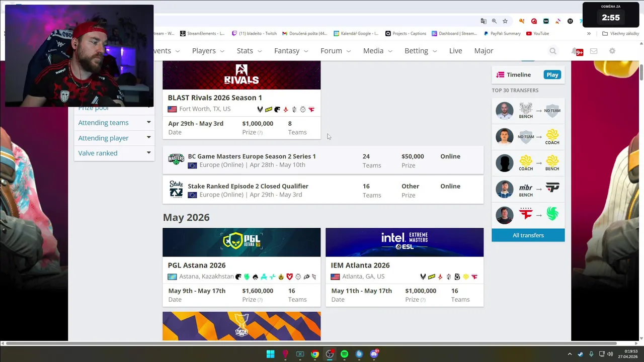Open the YouTube bookmark
Screen dimensions: 644x362
[537, 34]
